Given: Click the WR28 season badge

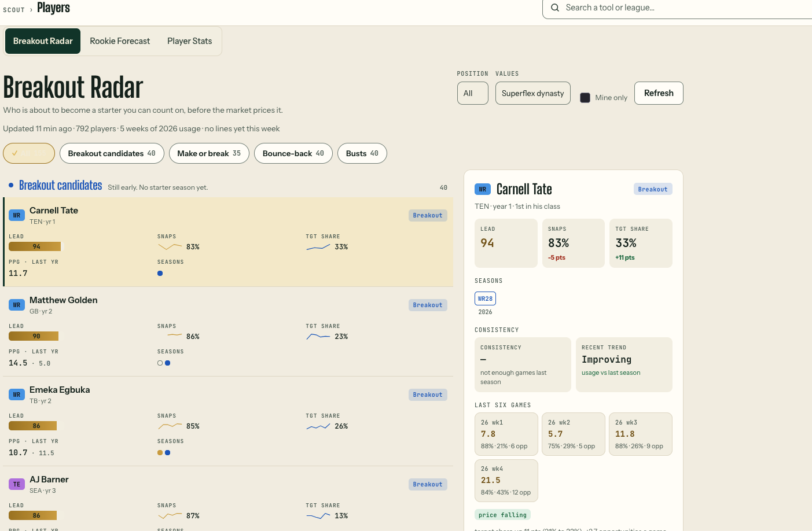Looking at the screenshot, I should coord(485,298).
